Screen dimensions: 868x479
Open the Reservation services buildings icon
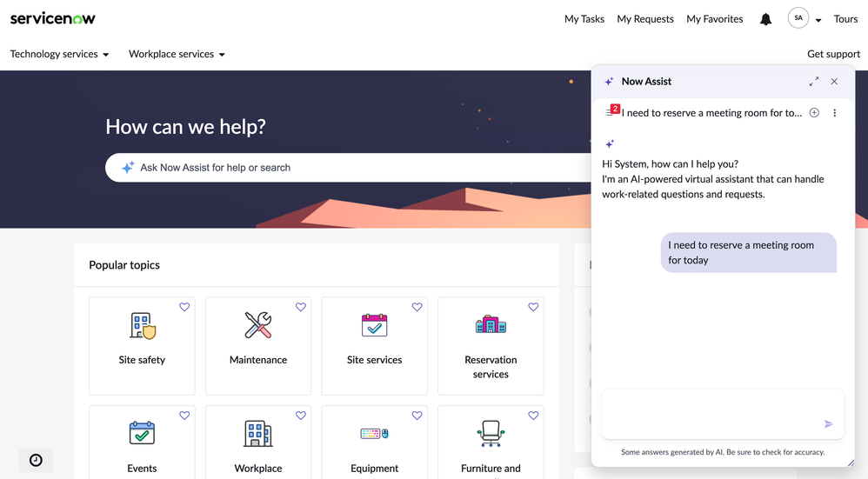tap(491, 324)
